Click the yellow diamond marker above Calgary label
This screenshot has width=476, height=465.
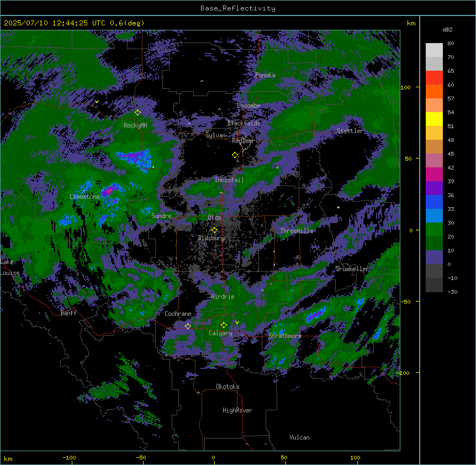pos(224,325)
